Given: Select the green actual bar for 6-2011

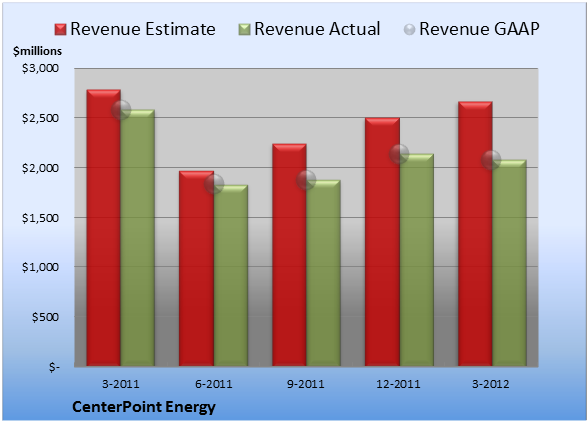Looking at the screenshot, I should [x=231, y=275].
